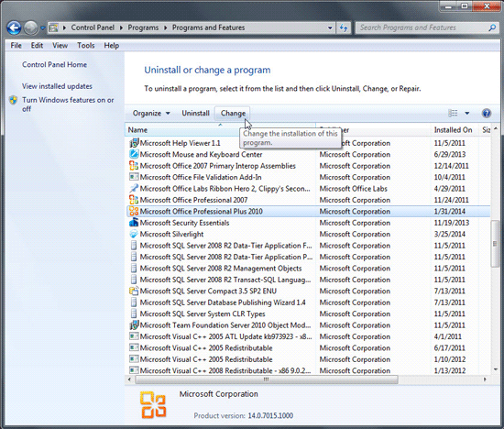Click Microsoft Office Professional 2007 icon
504x429 pixels.
tap(134, 200)
